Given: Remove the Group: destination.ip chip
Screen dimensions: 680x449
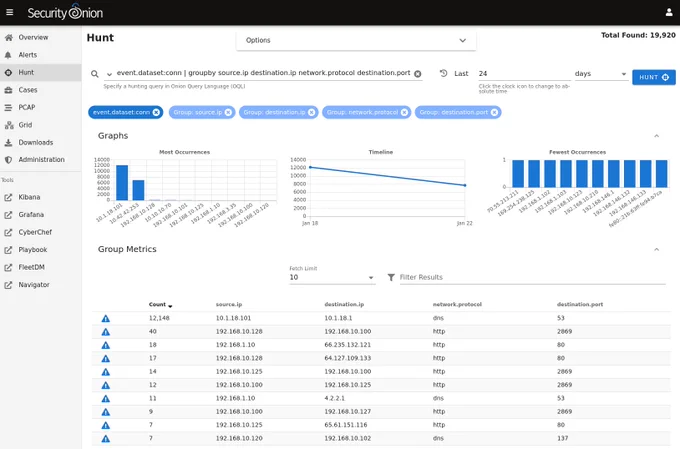Looking at the screenshot, I should point(311,112).
